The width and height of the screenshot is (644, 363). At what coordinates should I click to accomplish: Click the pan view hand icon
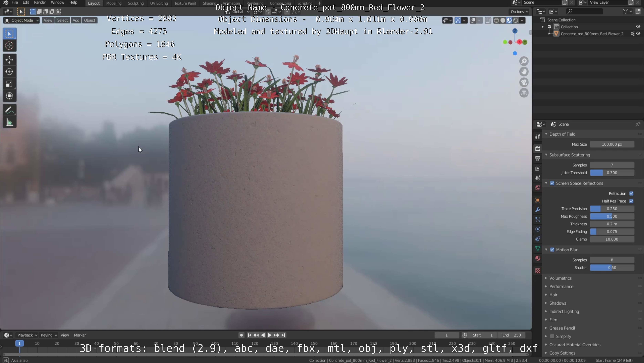[524, 72]
